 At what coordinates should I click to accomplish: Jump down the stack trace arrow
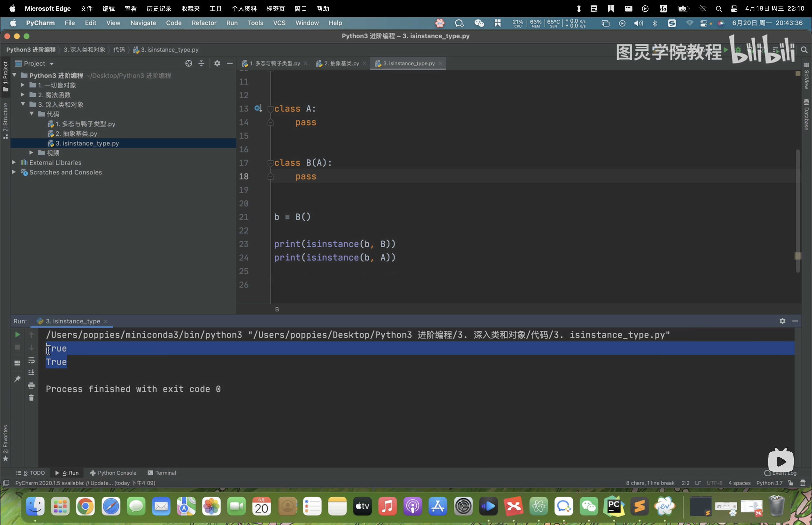(31, 347)
